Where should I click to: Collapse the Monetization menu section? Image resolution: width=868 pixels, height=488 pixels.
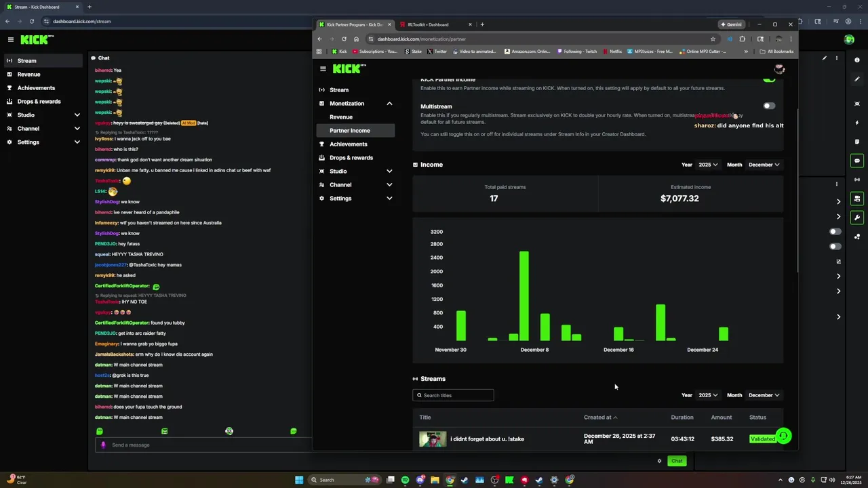389,103
